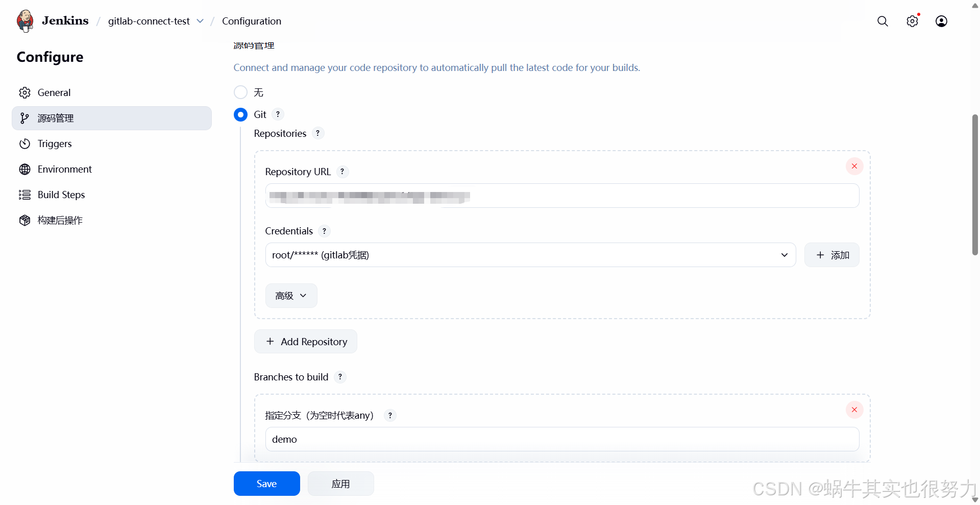Go to Triggers section
Screen dimensions: 980x505
112,143
